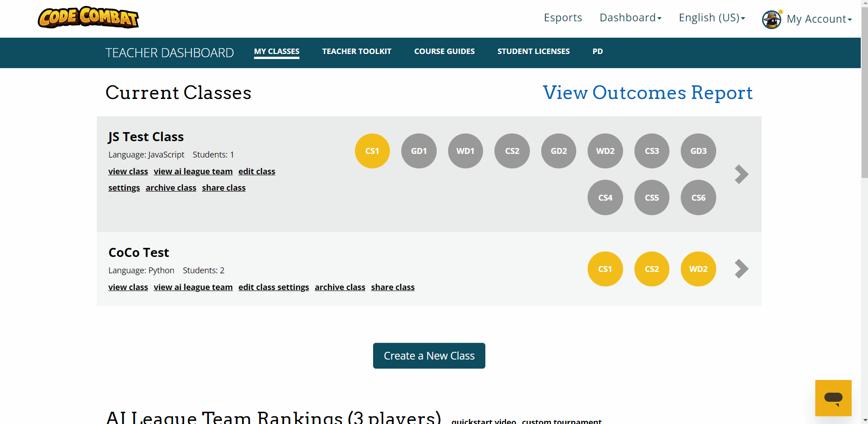Go to Esports page
Image resolution: width=868 pixels, height=424 pixels.
pos(563,18)
